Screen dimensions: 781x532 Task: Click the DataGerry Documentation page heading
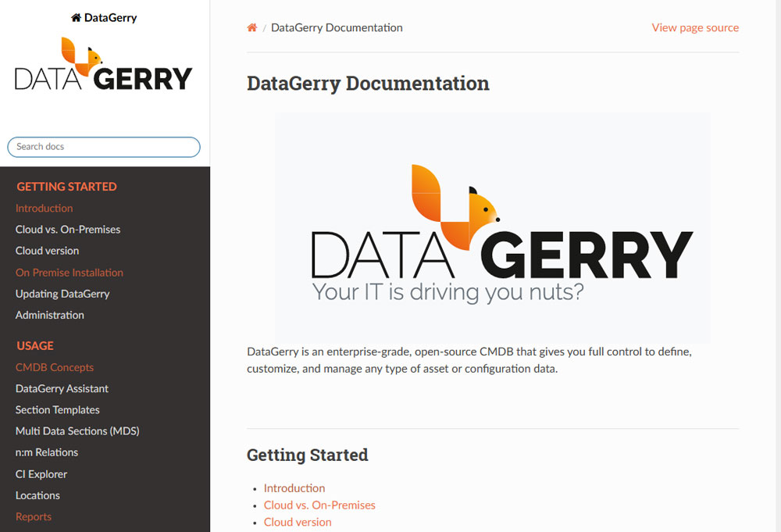tap(368, 84)
